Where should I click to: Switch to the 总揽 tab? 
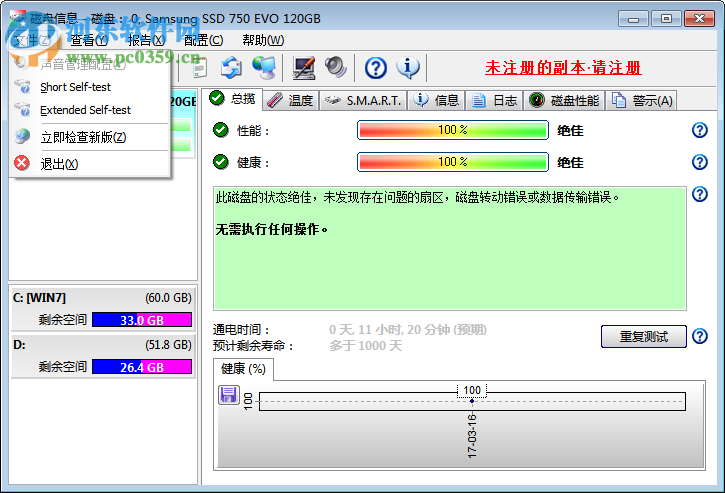(233, 99)
